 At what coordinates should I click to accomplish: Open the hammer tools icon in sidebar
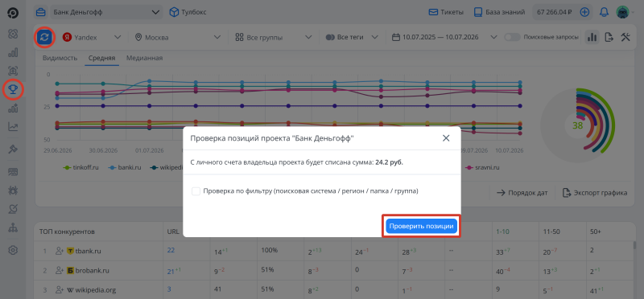coord(13,149)
